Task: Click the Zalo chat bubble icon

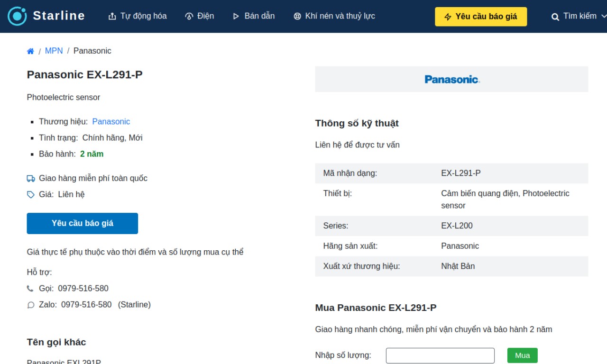Action: 31,305
